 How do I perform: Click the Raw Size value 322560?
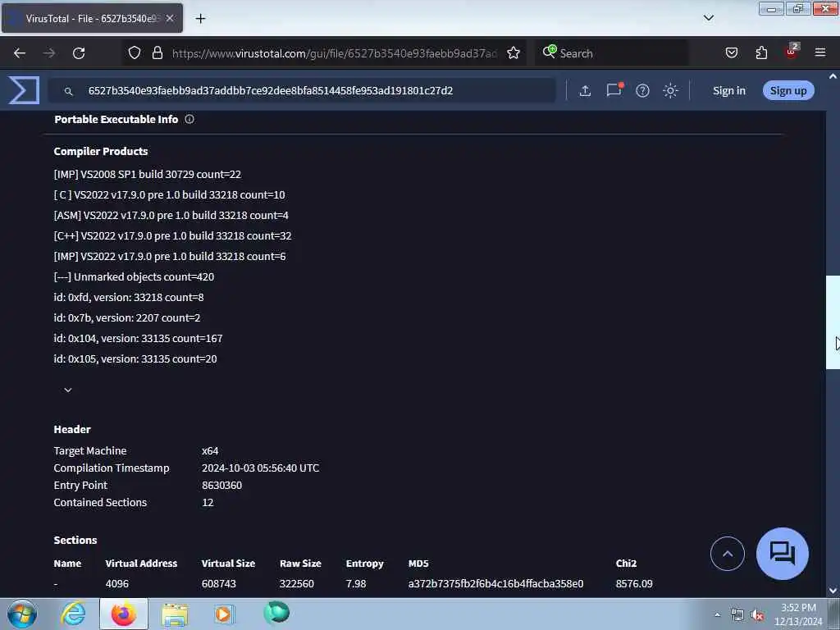(296, 583)
